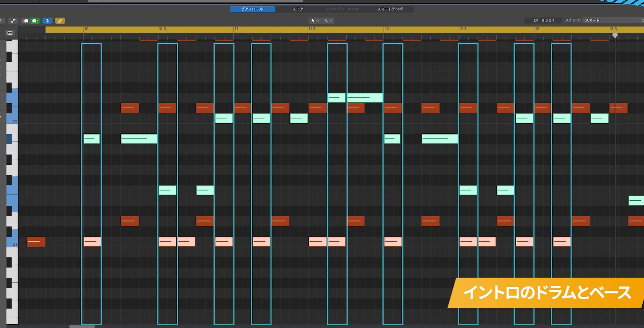Click the C1 piano key
This screenshot has height=328, width=644.
[x=12, y=242]
